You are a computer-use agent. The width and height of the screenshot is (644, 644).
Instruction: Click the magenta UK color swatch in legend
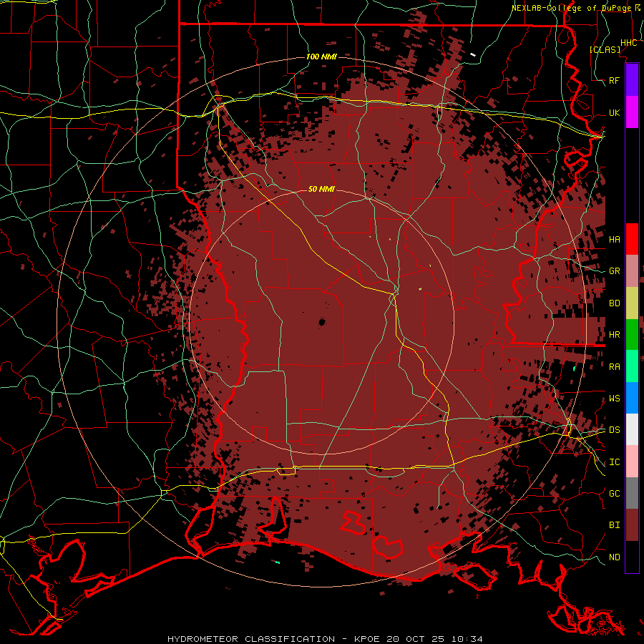pos(632,112)
